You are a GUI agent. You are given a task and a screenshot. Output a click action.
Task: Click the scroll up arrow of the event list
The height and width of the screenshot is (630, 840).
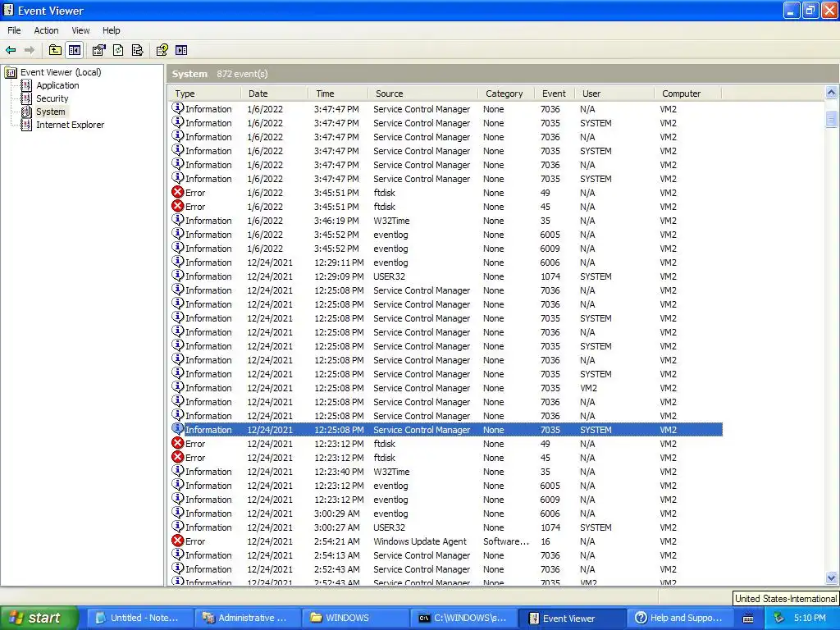[832, 93]
